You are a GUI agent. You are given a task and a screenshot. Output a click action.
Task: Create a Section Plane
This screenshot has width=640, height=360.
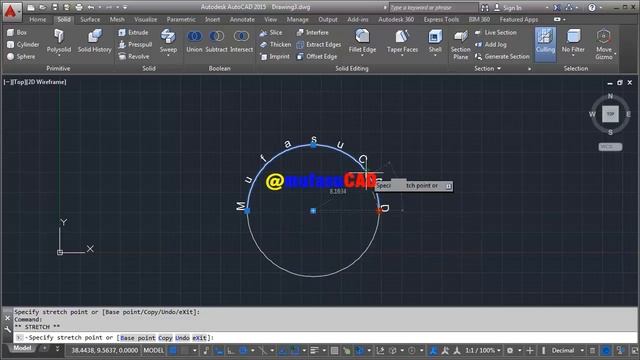pos(460,45)
